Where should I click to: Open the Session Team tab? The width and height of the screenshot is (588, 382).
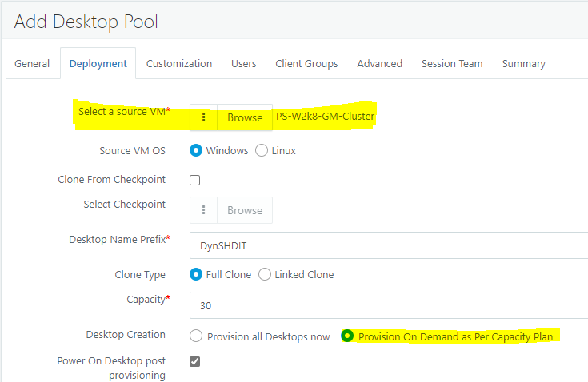point(452,64)
